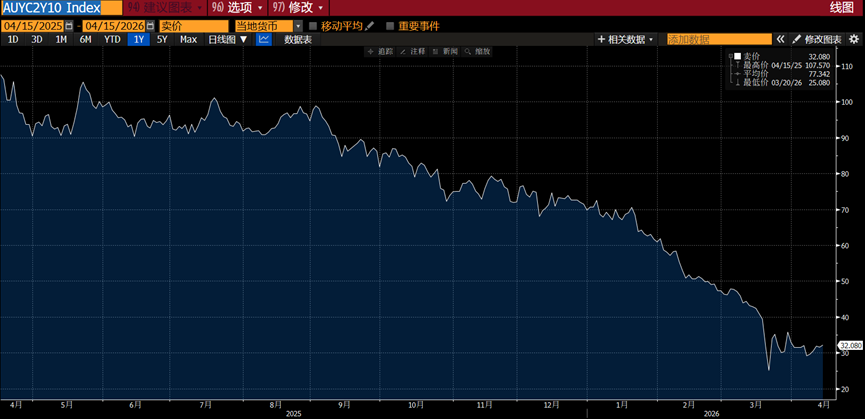Click the start date field 04/15/2025
The width and height of the screenshot is (865, 419).
(33, 26)
